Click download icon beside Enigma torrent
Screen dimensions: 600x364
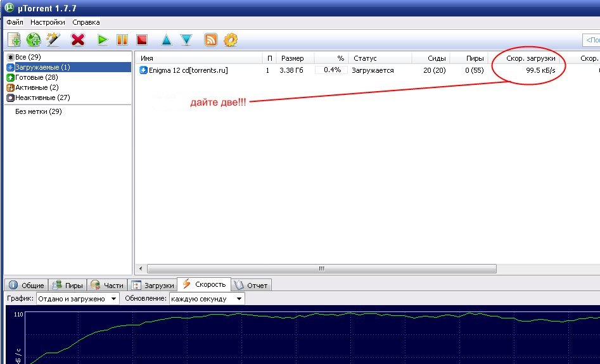point(143,70)
